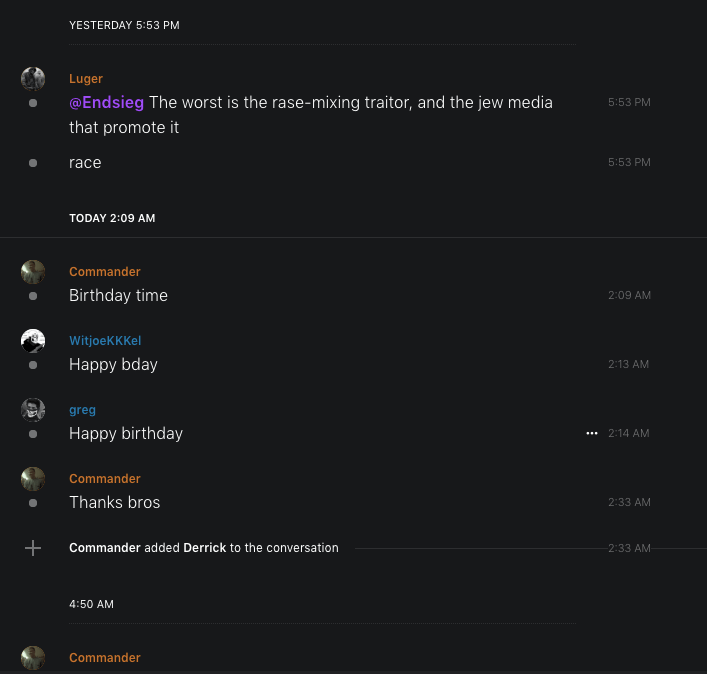Screen dimensions: 707x674
Task: Click the Commander username above "Birthday time"
Action: point(105,272)
